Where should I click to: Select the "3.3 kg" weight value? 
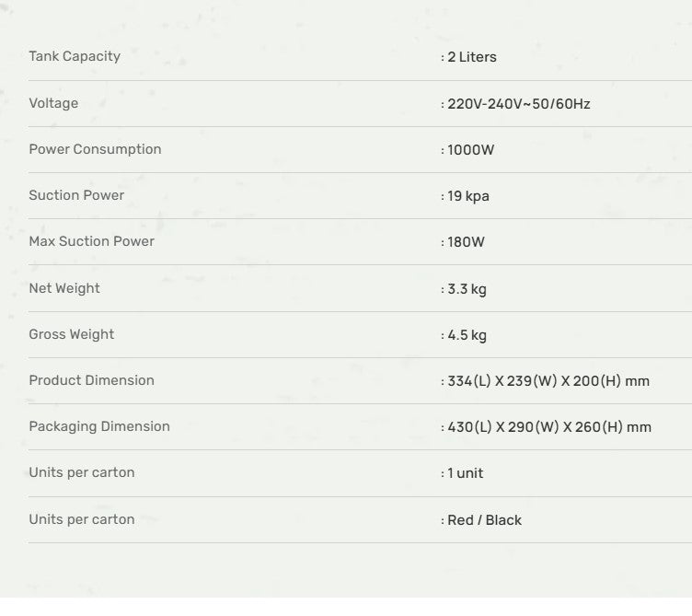coord(467,289)
